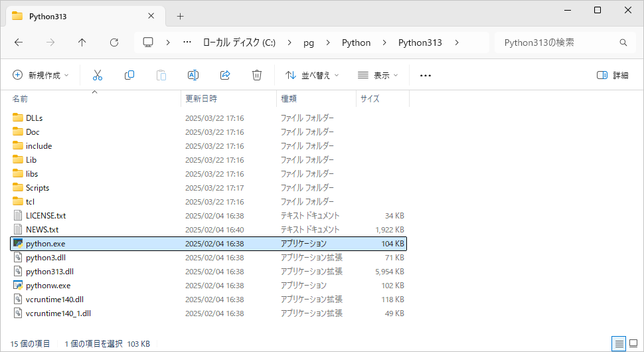644x352 pixels.
Task: Select the Doc folder name
Action: click(x=33, y=132)
